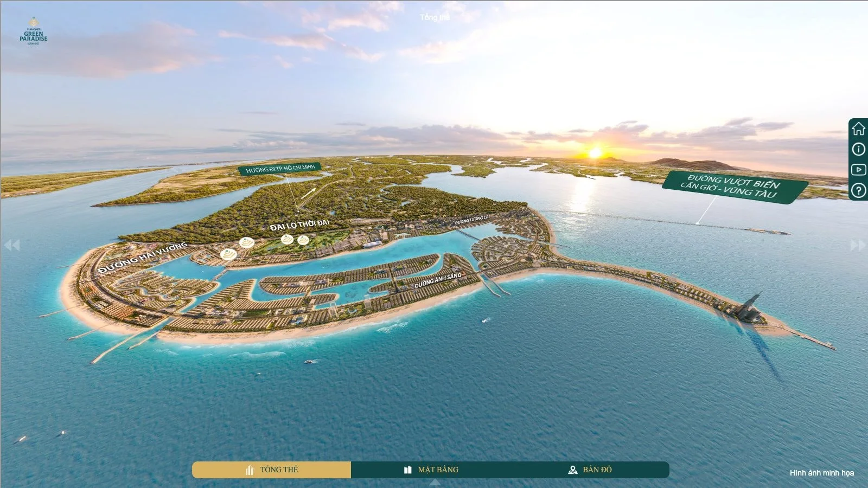This screenshot has width=868, height=488.
Task: Rotate view with right double-arrow
Action: pos(858,245)
